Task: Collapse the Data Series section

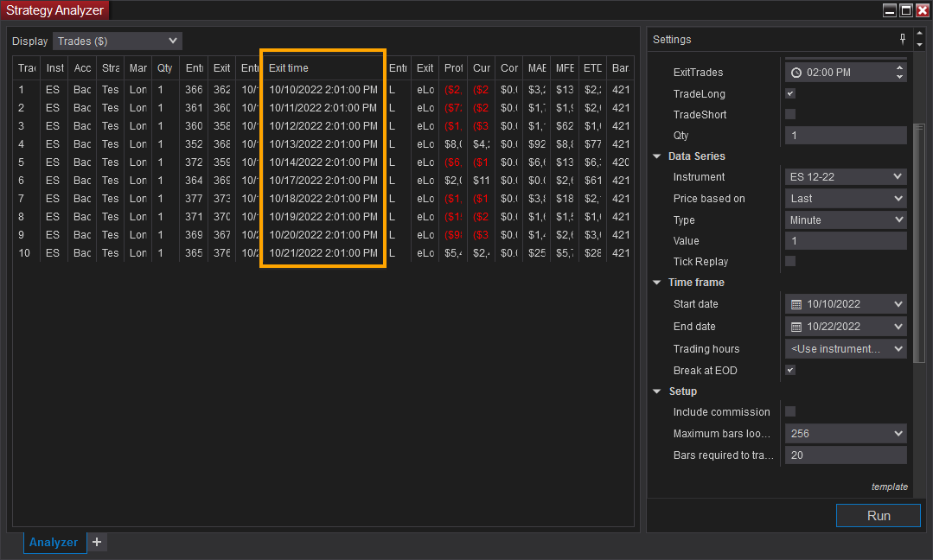Action: (658, 156)
